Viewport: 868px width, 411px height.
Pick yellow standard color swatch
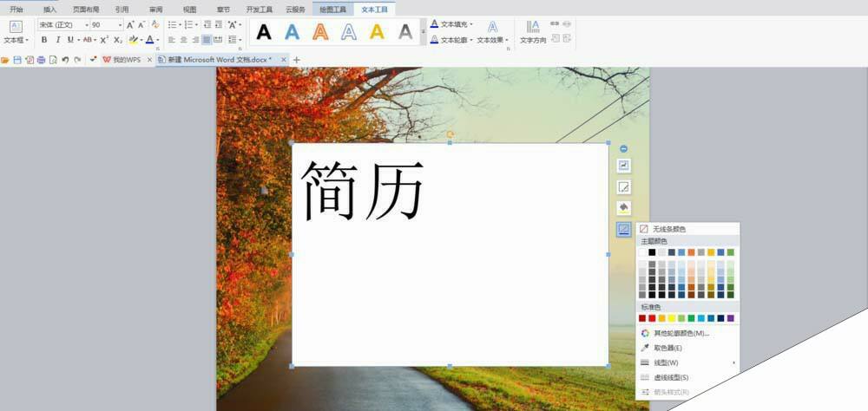point(672,318)
